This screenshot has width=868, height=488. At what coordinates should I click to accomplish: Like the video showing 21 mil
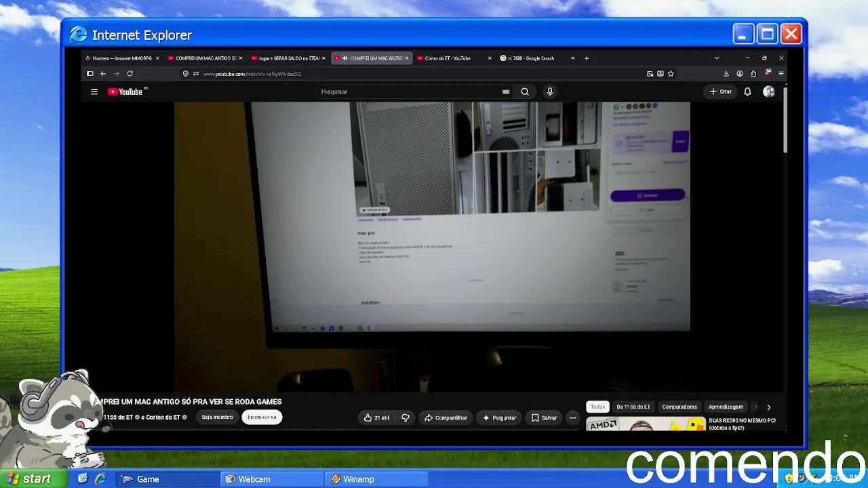point(376,418)
